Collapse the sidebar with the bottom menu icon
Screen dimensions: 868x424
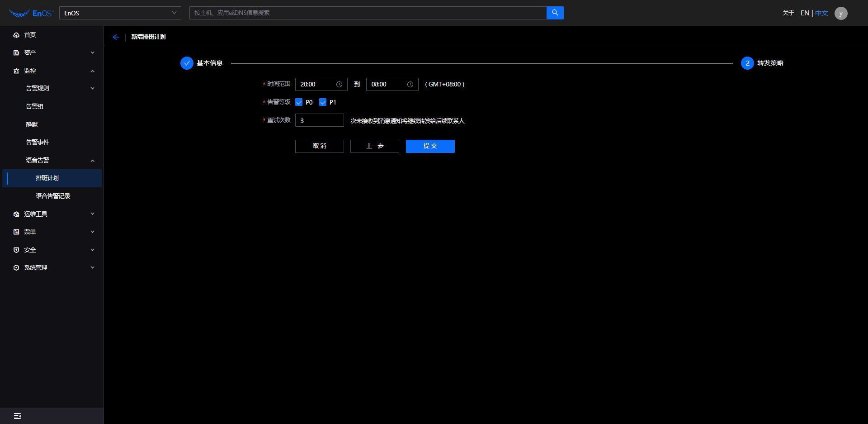(17, 416)
